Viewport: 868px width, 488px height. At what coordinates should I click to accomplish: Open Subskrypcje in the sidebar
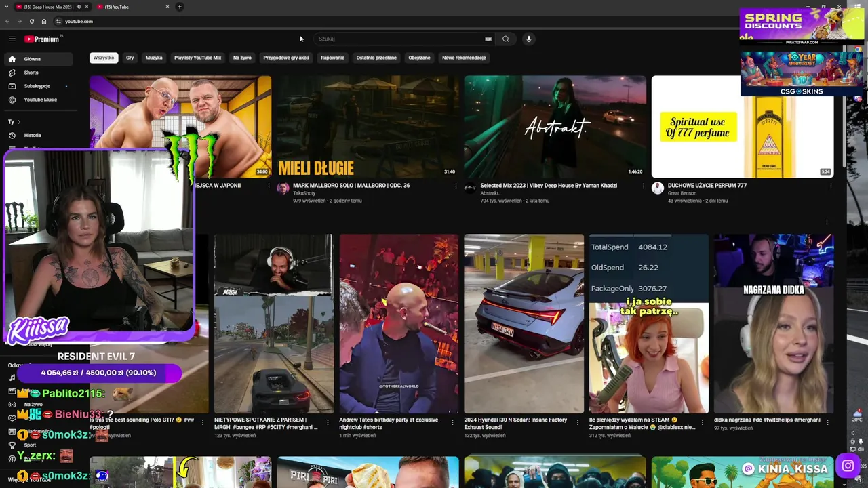pos(40,86)
